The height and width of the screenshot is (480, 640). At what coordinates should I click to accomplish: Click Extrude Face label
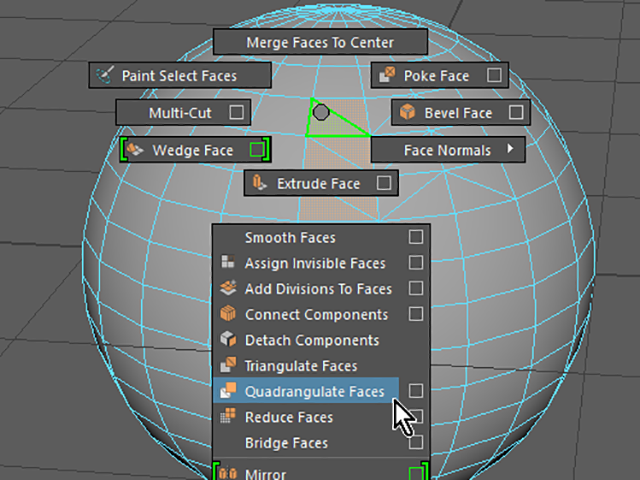(318, 183)
